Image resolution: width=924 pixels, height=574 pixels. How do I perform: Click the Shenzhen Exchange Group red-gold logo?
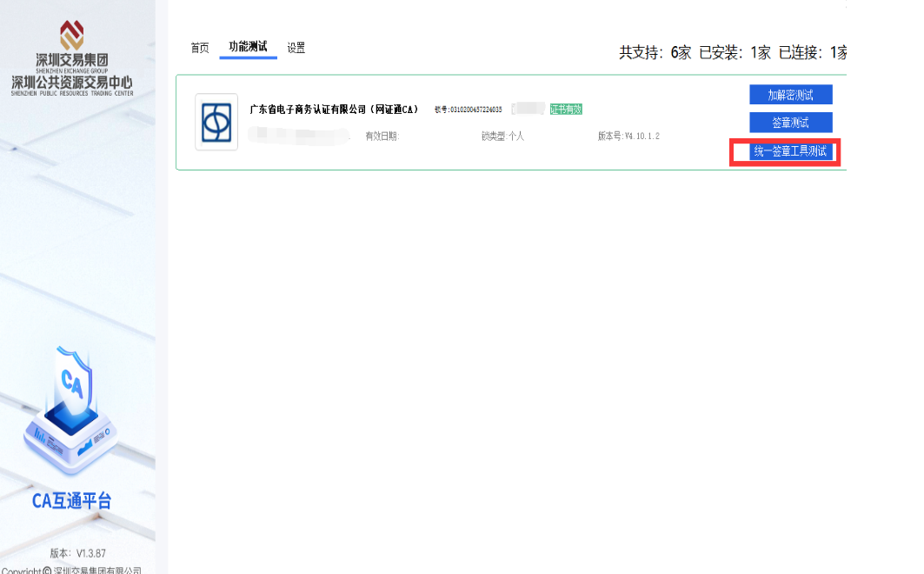pyautogui.click(x=72, y=35)
